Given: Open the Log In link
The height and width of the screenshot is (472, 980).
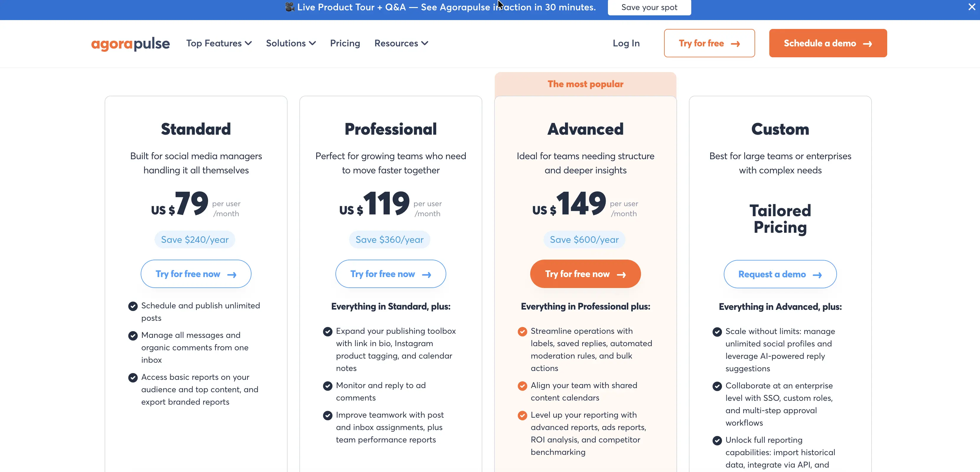Looking at the screenshot, I should 626,43.
